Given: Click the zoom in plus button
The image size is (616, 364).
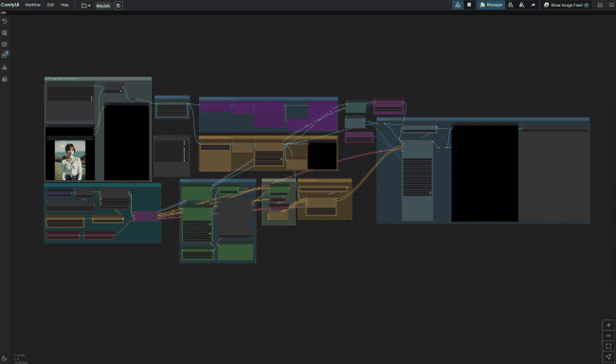Looking at the screenshot, I should 608,325.
